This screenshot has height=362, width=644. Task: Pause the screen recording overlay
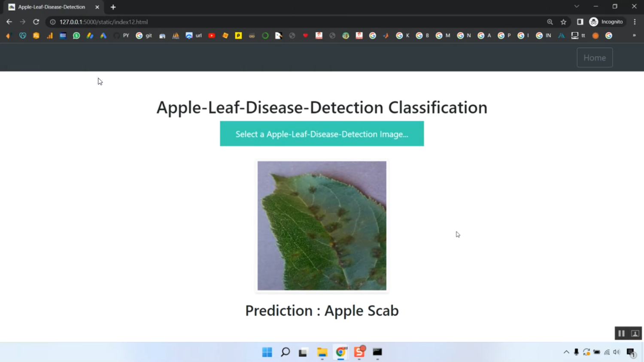(621, 333)
